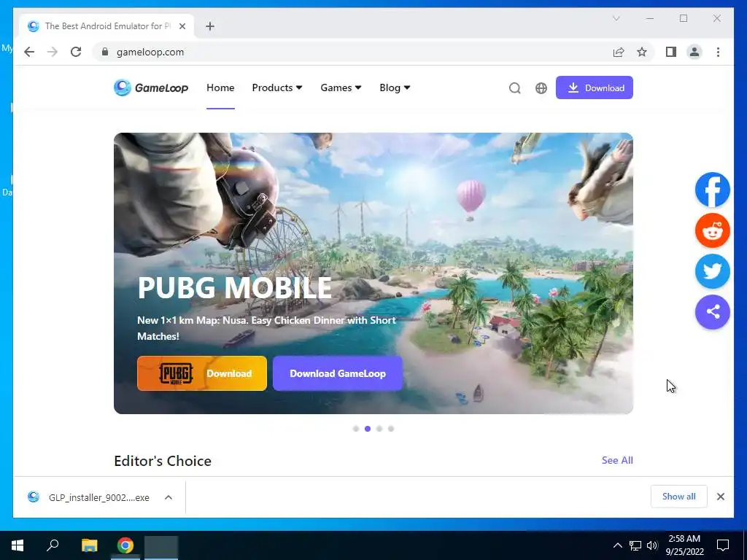Select first carousel dot
This screenshot has width=747, height=560.
356,429
